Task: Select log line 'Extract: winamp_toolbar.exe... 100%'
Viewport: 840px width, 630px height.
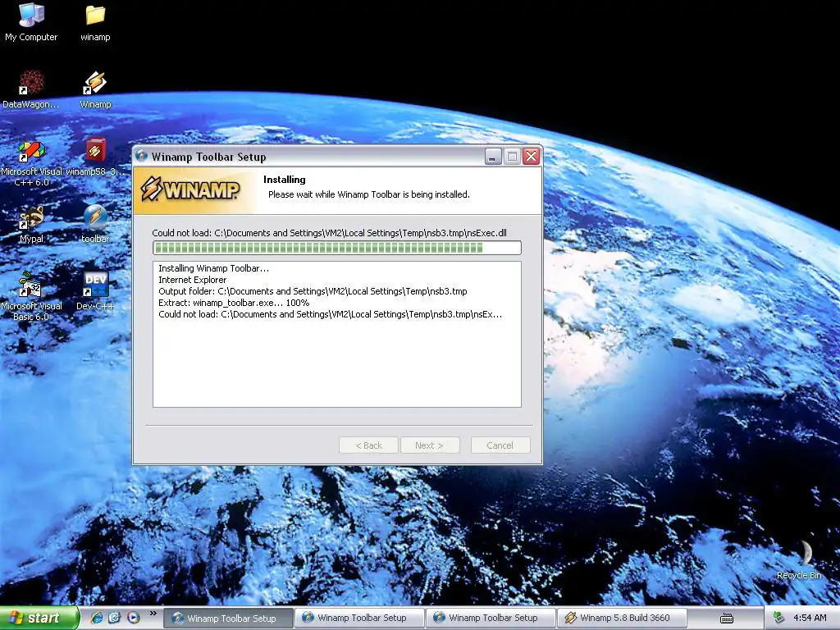Action: pyautogui.click(x=234, y=303)
